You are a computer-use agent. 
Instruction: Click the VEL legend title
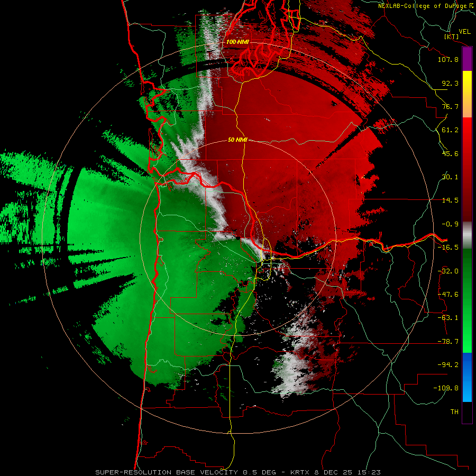[x=464, y=32]
